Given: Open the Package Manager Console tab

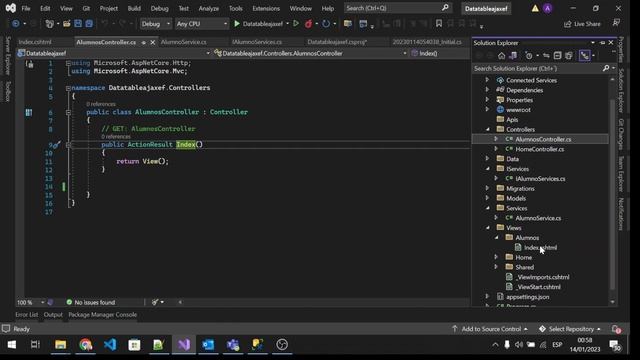Looking at the screenshot, I should point(102,315).
